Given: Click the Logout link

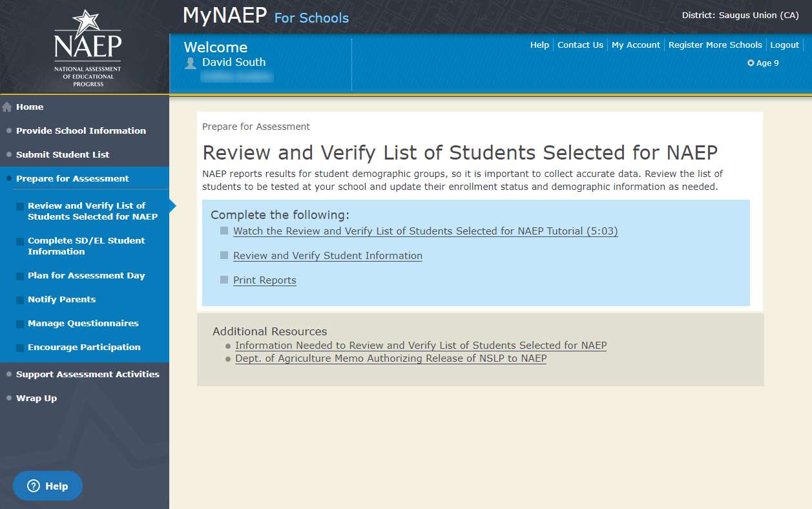Looking at the screenshot, I should coord(785,45).
